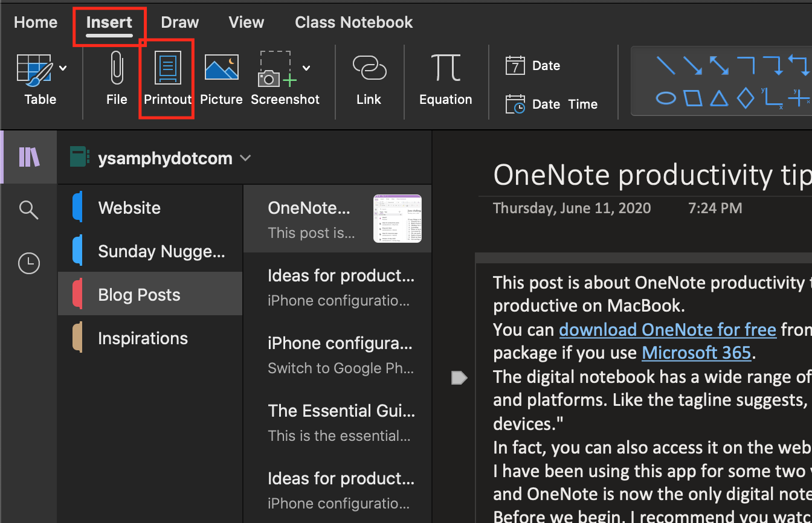Insert a Link using chain icon
Image resolution: width=812 pixels, height=523 pixels.
[x=369, y=79]
